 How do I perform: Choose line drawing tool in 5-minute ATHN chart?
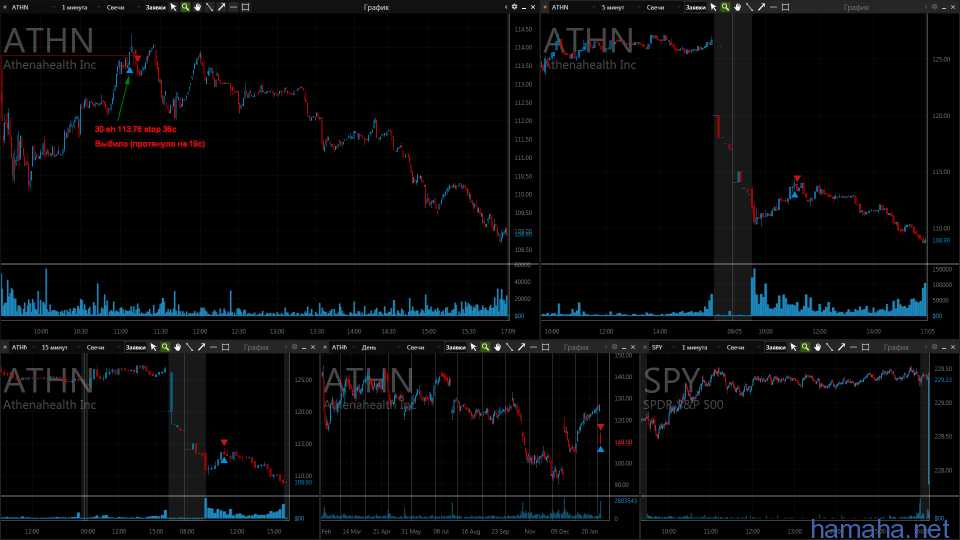pos(749,7)
